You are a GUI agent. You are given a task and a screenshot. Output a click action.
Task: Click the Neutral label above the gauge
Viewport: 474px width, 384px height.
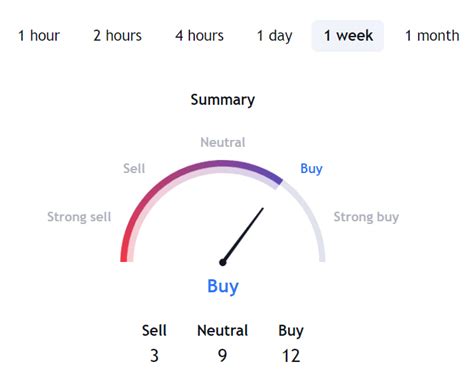(223, 142)
